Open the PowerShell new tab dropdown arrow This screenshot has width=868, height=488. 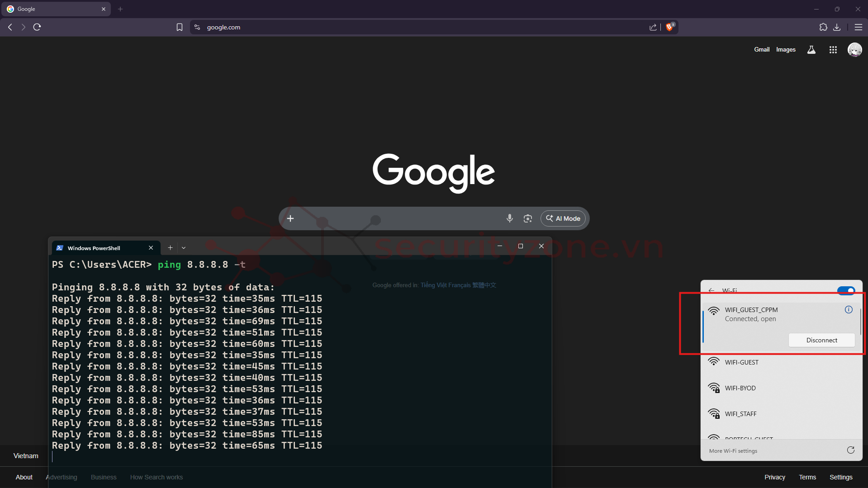[184, 248]
